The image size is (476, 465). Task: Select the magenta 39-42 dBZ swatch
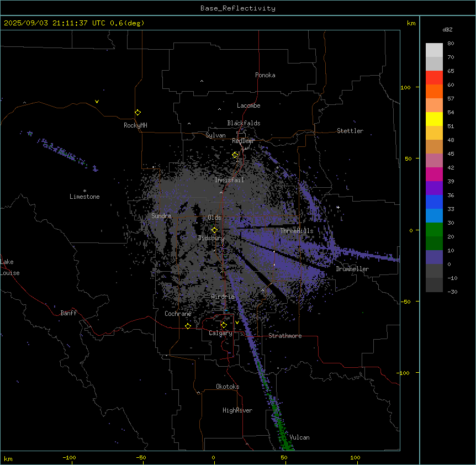coord(434,174)
